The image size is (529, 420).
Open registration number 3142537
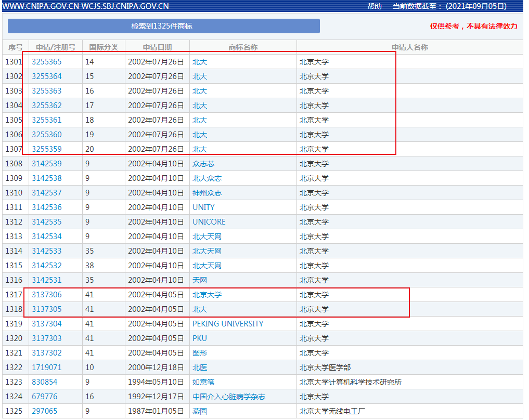click(x=47, y=192)
